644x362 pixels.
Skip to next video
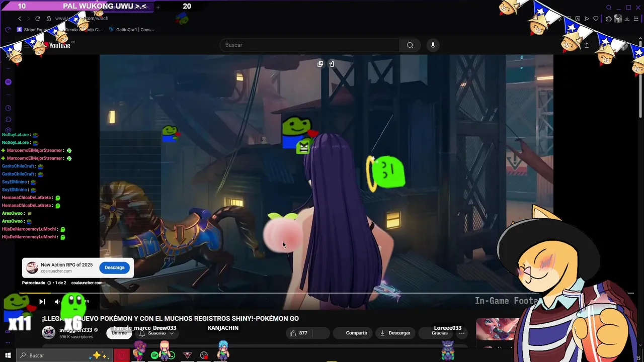click(x=42, y=302)
